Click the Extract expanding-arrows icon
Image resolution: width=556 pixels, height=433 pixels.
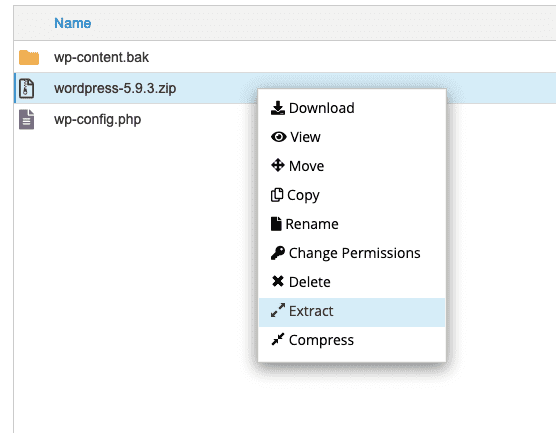coord(278,310)
